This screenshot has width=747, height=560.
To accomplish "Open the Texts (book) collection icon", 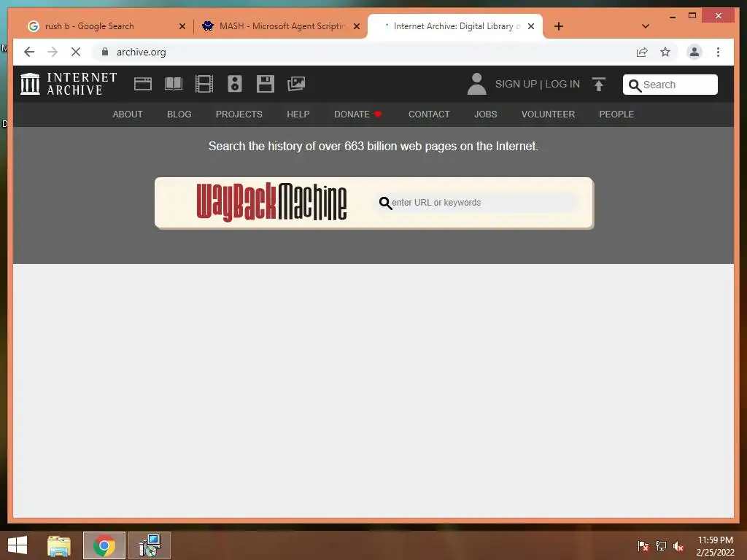I will coord(174,84).
